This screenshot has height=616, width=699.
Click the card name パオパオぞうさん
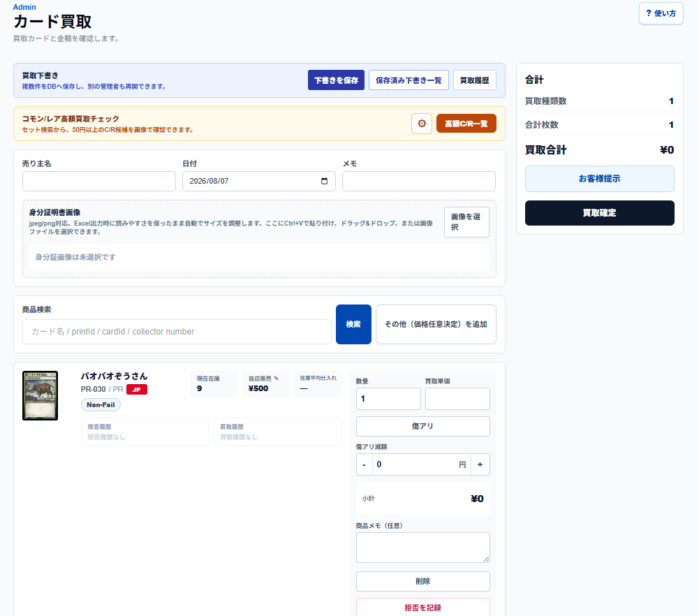point(114,376)
